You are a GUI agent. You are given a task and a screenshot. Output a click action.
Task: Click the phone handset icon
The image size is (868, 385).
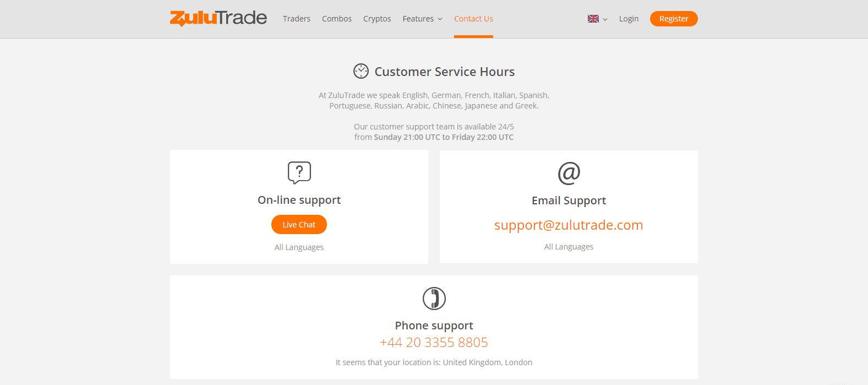[x=434, y=299]
